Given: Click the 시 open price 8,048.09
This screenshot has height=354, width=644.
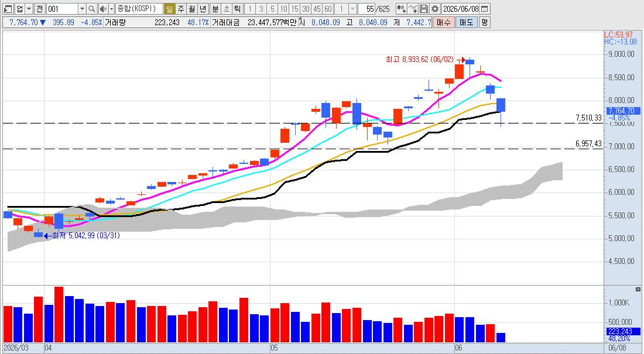Looking at the screenshot, I should [326, 23].
